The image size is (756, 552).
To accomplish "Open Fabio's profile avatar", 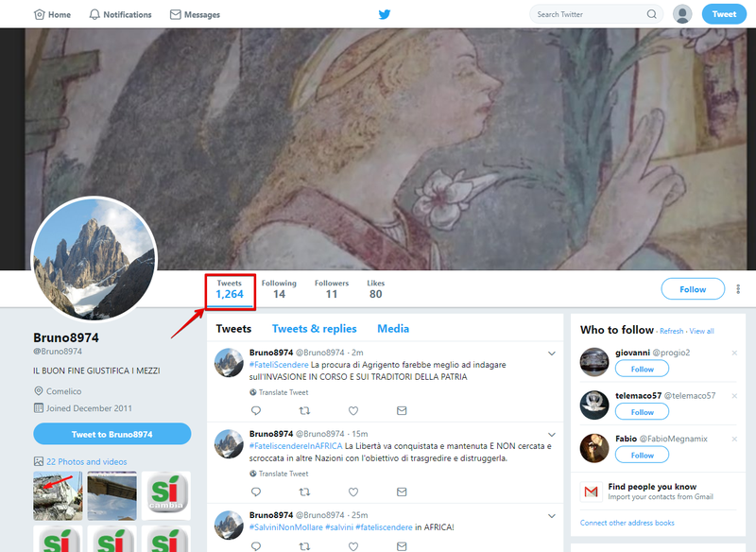I will pyautogui.click(x=594, y=448).
